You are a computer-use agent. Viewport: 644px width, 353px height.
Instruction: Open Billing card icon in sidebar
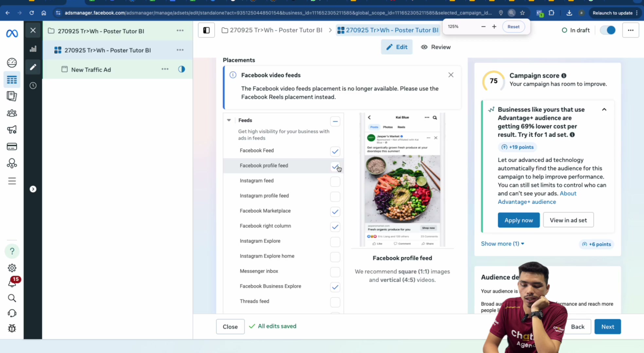coord(12,147)
